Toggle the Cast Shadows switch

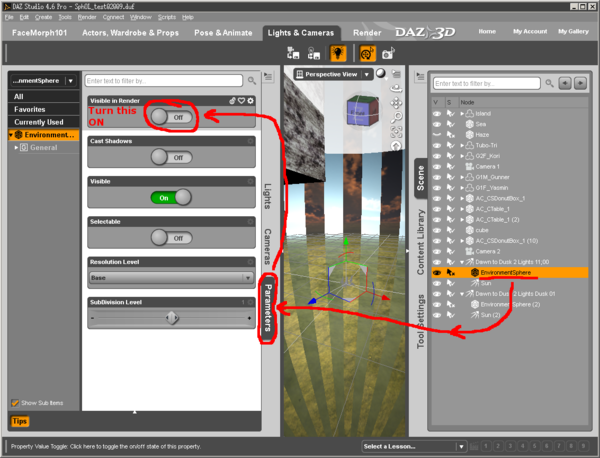(x=171, y=157)
